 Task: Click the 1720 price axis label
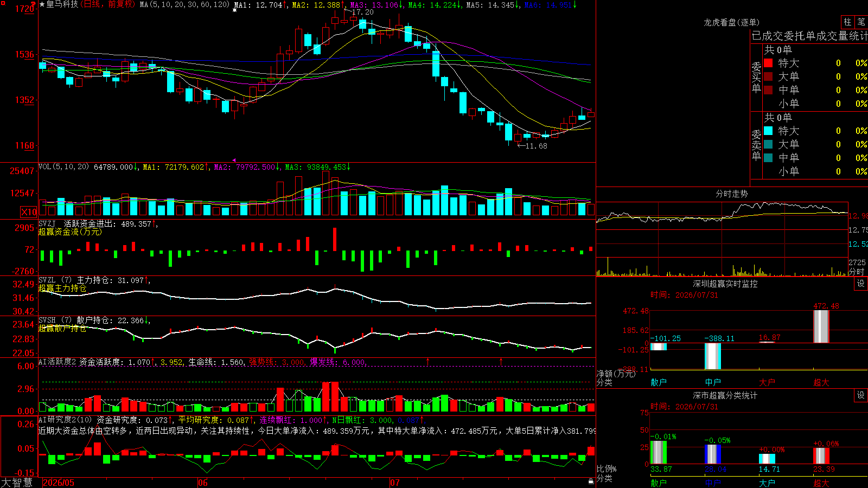point(25,9)
